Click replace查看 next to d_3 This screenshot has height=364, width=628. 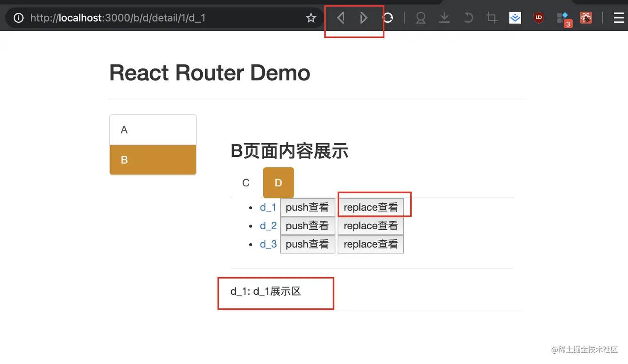[x=370, y=244]
